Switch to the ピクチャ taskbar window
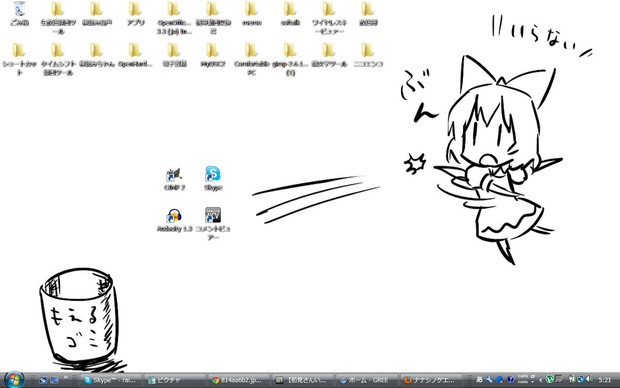The width and height of the screenshot is (620, 388). [174, 380]
